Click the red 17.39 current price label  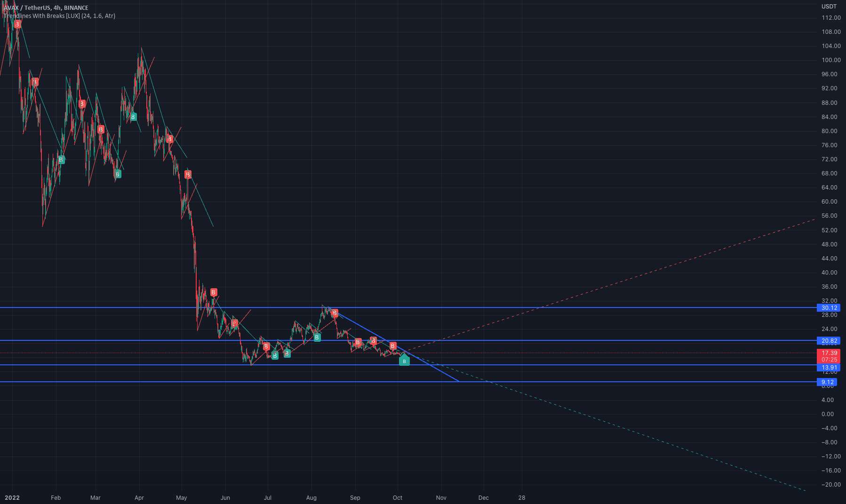click(829, 353)
